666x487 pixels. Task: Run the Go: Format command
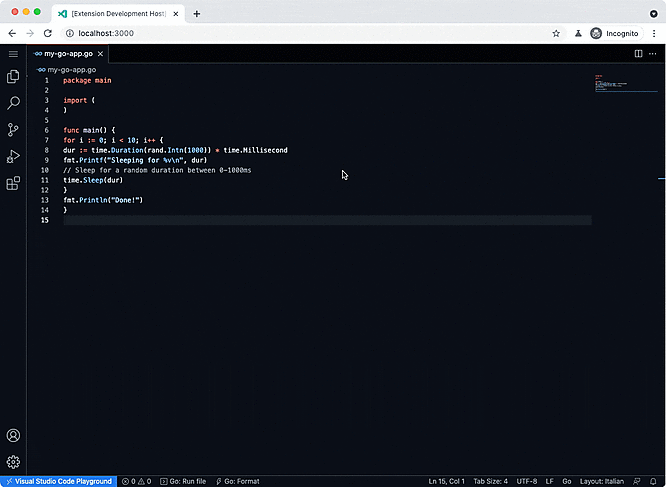click(x=238, y=481)
